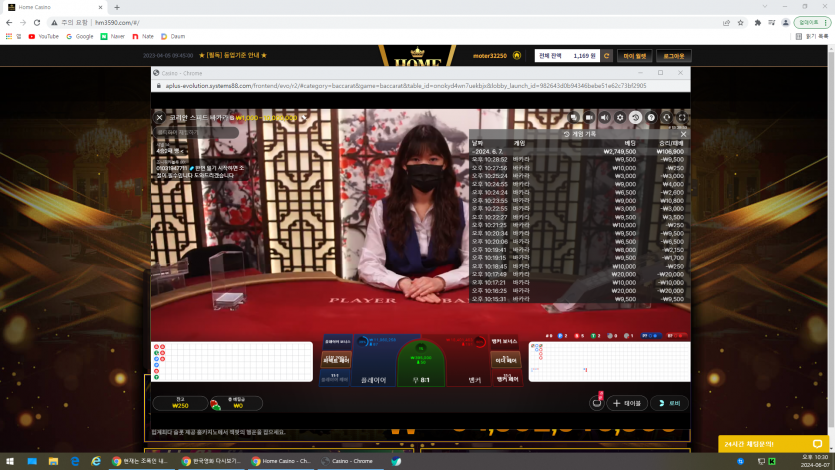Open the Windows Start menu
The image size is (835, 470).
10,461
